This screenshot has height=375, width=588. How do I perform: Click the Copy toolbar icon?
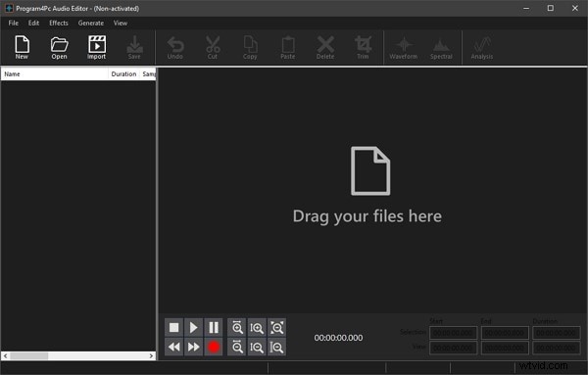(250, 47)
